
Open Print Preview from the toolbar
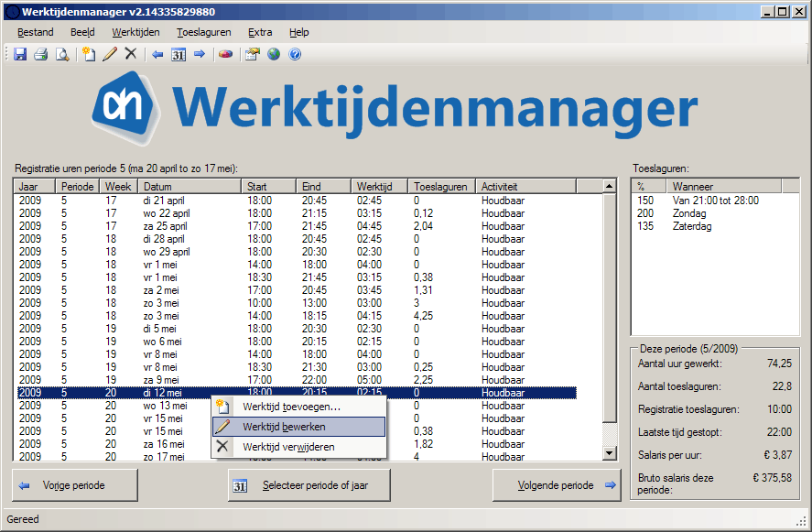click(62, 54)
